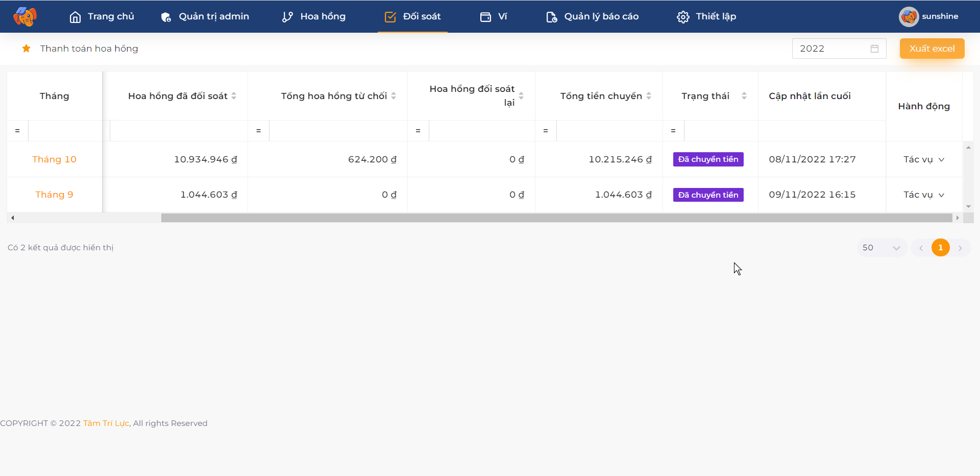
Task: Click sunshine username
Action: [940, 16]
